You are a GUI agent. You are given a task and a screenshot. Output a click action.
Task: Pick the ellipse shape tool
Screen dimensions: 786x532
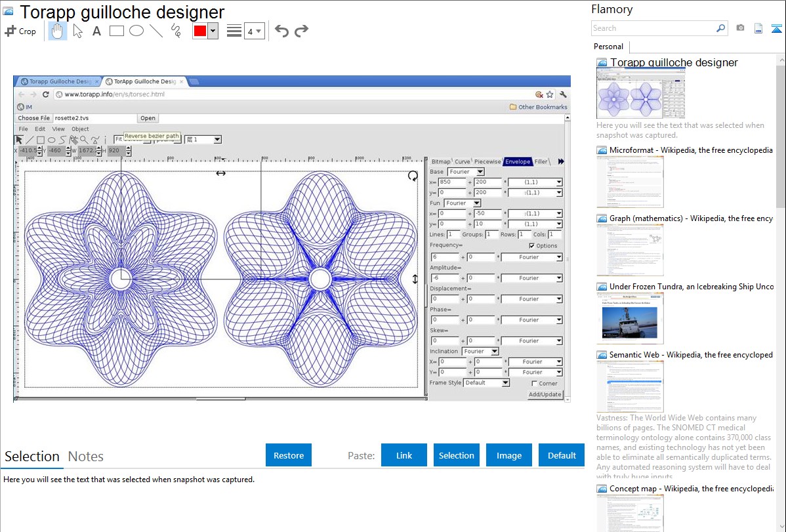(x=136, y=31)
